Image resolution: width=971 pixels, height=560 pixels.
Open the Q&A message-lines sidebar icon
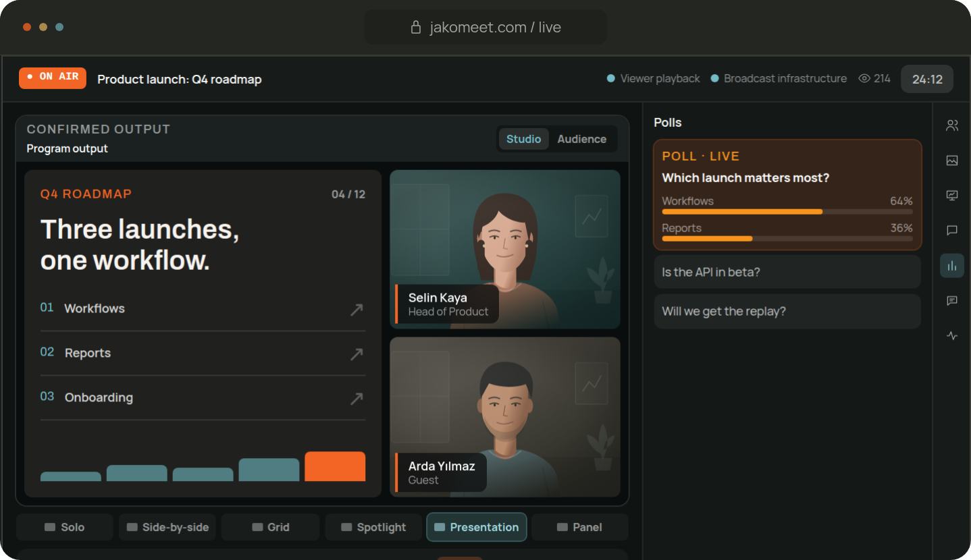[x=952, y=301]
